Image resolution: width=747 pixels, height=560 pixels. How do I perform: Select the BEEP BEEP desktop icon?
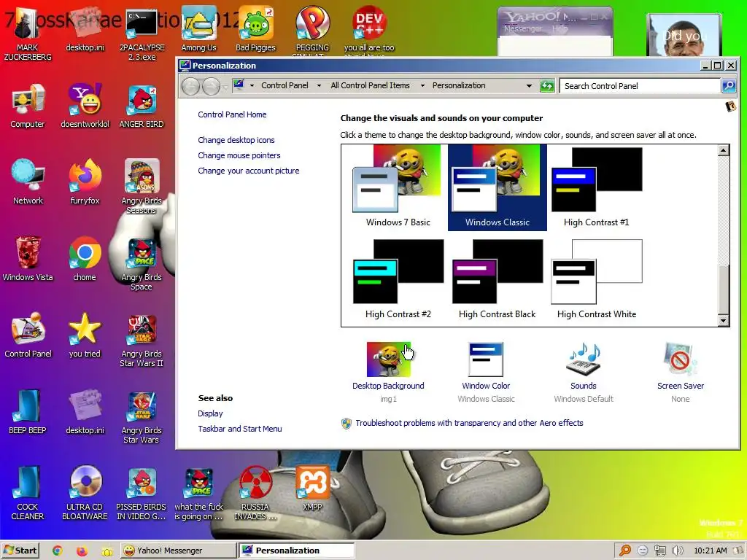point(28,413)
